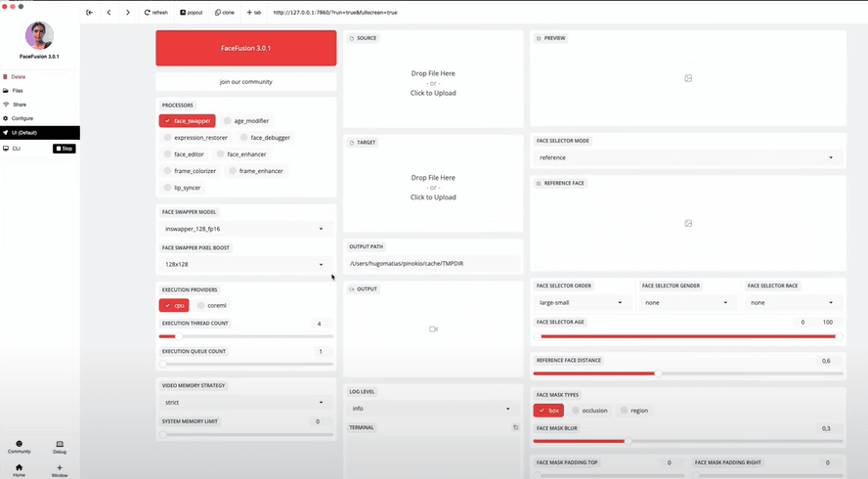Adjust the Face Selector Age range slider
This screenshot has width=868, height=479.
pos(688,336)
